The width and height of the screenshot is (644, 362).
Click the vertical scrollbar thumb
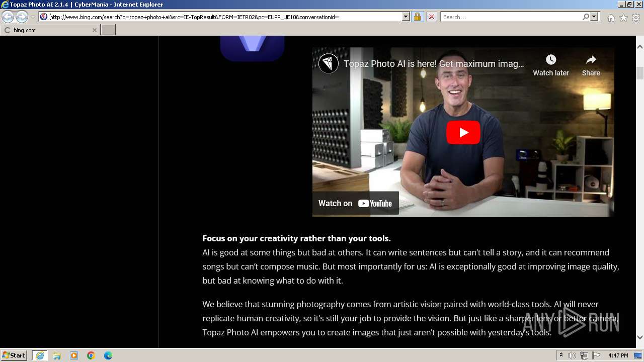pos(640,73)
